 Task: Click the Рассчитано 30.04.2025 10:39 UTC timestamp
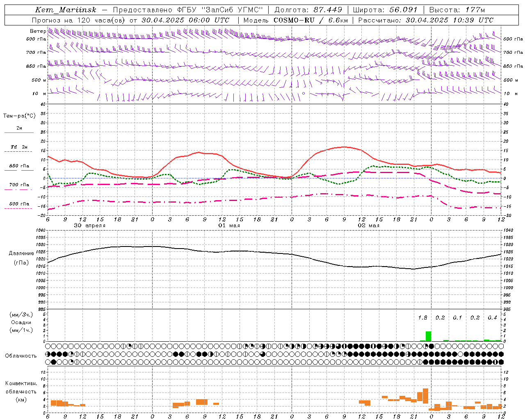click(x=426, y=20)
